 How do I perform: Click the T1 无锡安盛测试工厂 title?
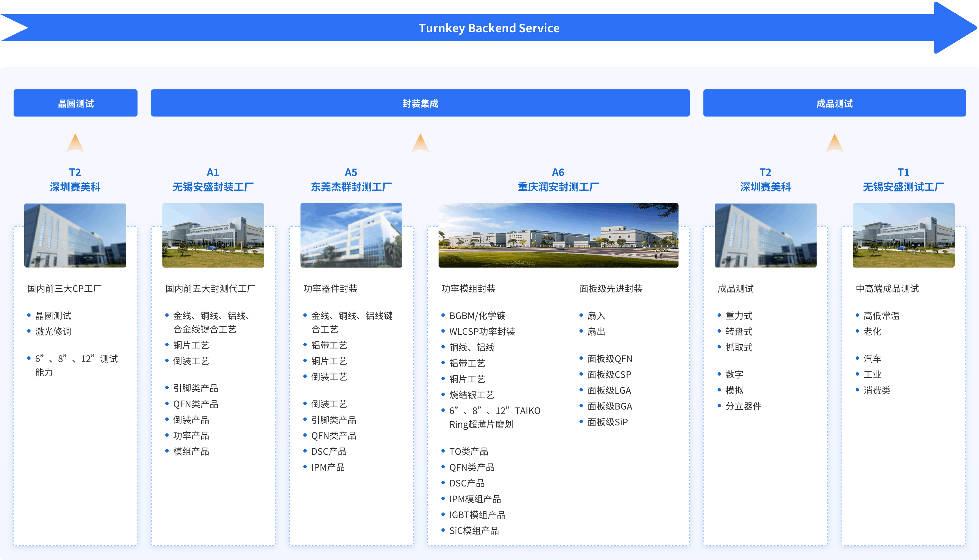pyautogui.click(x=904, y=180)
